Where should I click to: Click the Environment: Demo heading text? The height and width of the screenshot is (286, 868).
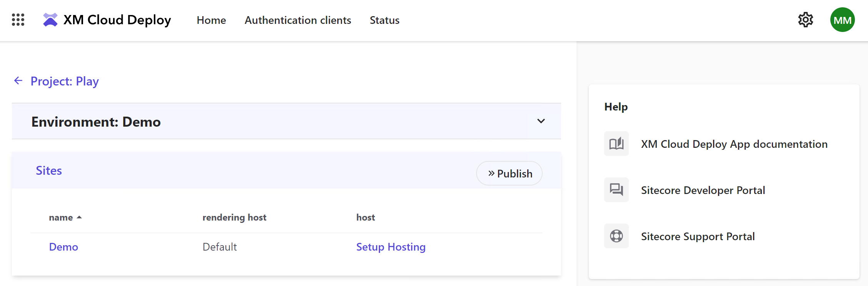[x=96, y=122]
